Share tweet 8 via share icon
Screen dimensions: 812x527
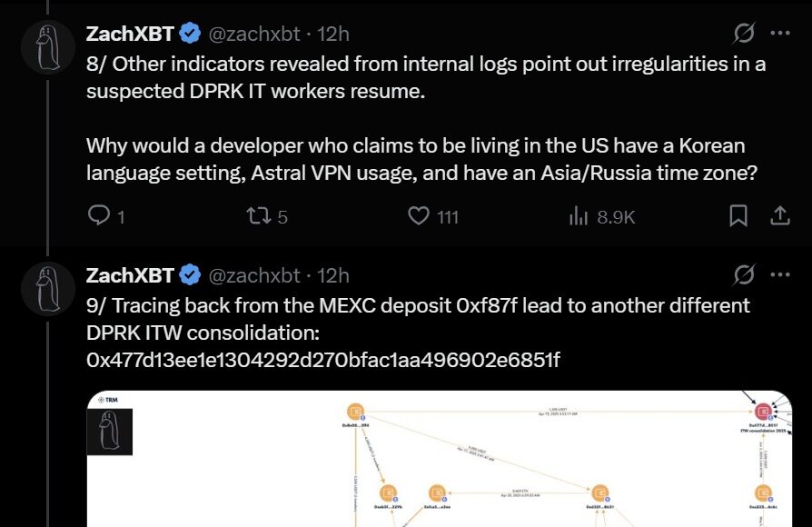[779, 215]
